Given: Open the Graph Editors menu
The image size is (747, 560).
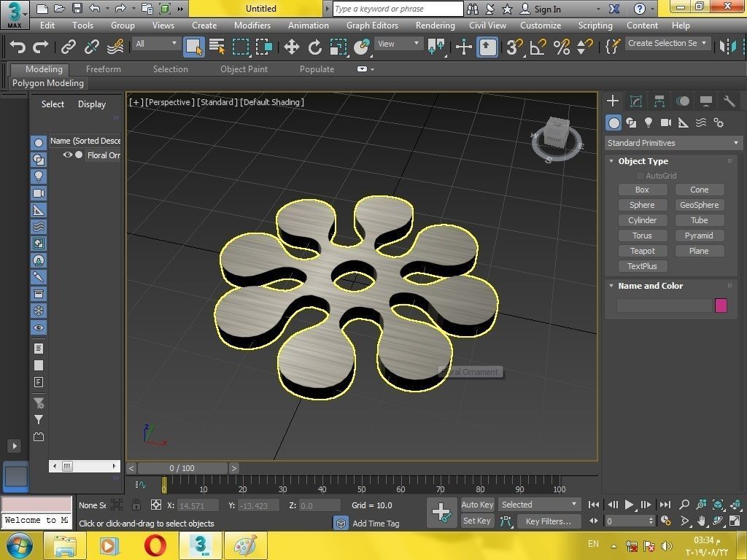Looking at the screenshot, I should [x=372, y=26].
